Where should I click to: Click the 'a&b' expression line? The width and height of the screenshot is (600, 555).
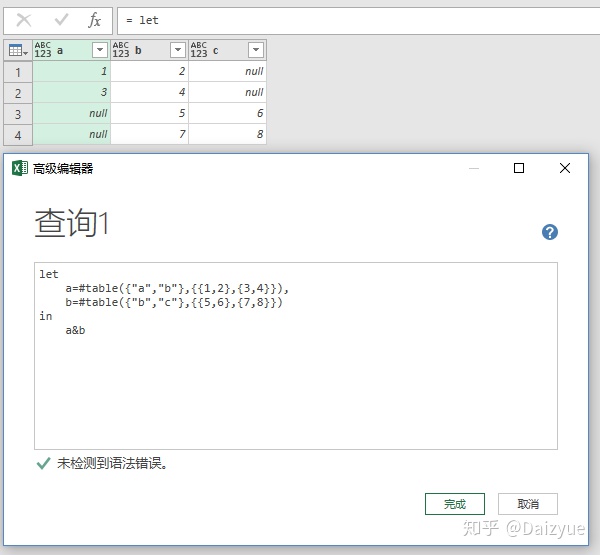point(75,330)
